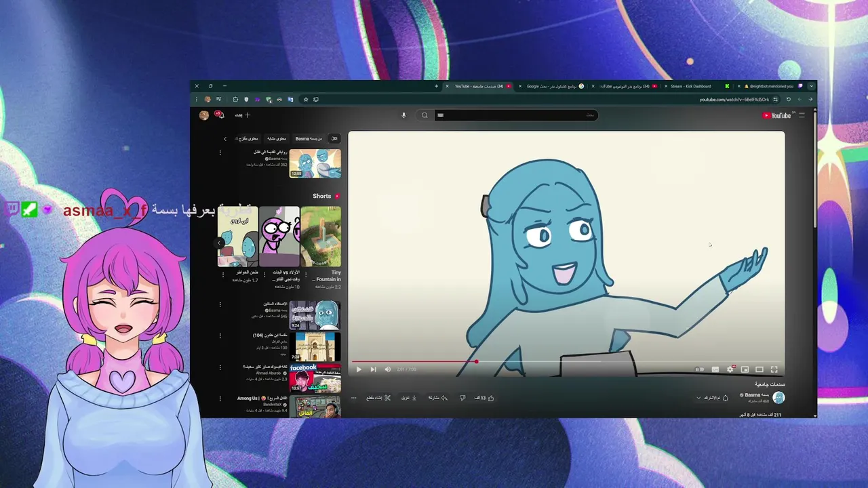Open the Tiny Fountain short
Screen dimensions: 868x488
pyautogui.click(x=321, y=237)
